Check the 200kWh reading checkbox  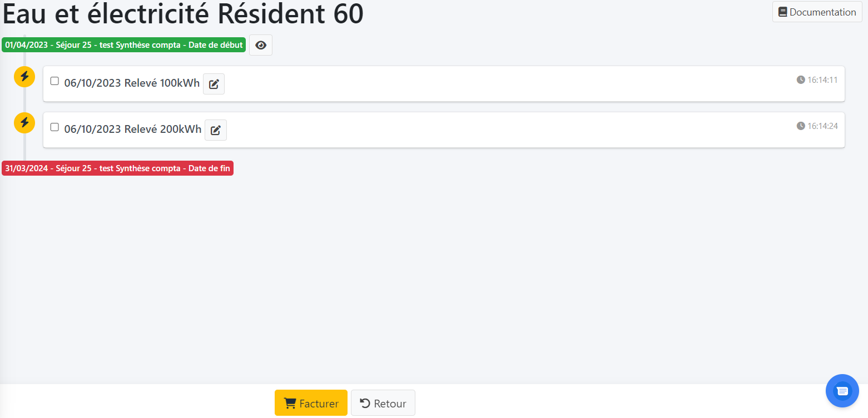pos(54,127)
